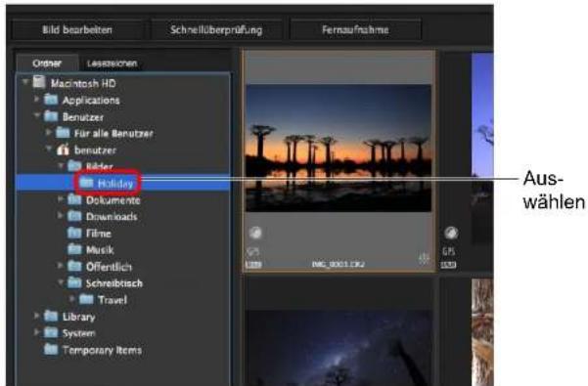This screenshot has height=386, width=588.
Task: Select the Öffentlich folder label
Action: 110,267
